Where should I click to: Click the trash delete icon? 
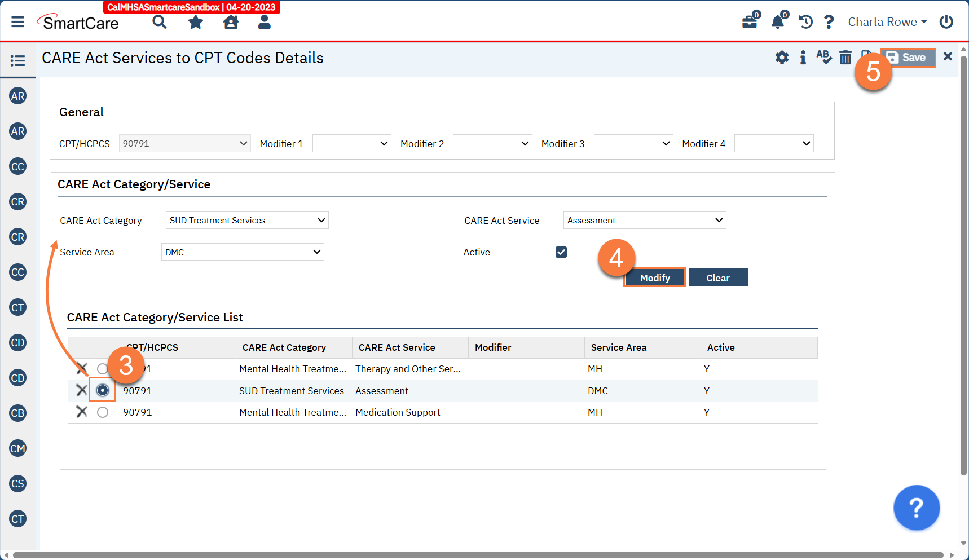click(x=845, y=58)
